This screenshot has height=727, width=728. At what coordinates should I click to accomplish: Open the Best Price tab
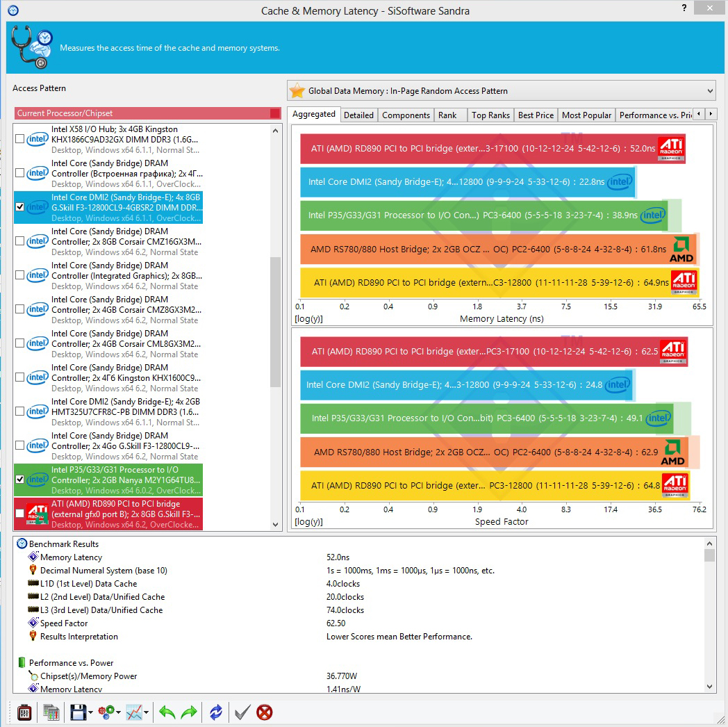pos(536,115)
